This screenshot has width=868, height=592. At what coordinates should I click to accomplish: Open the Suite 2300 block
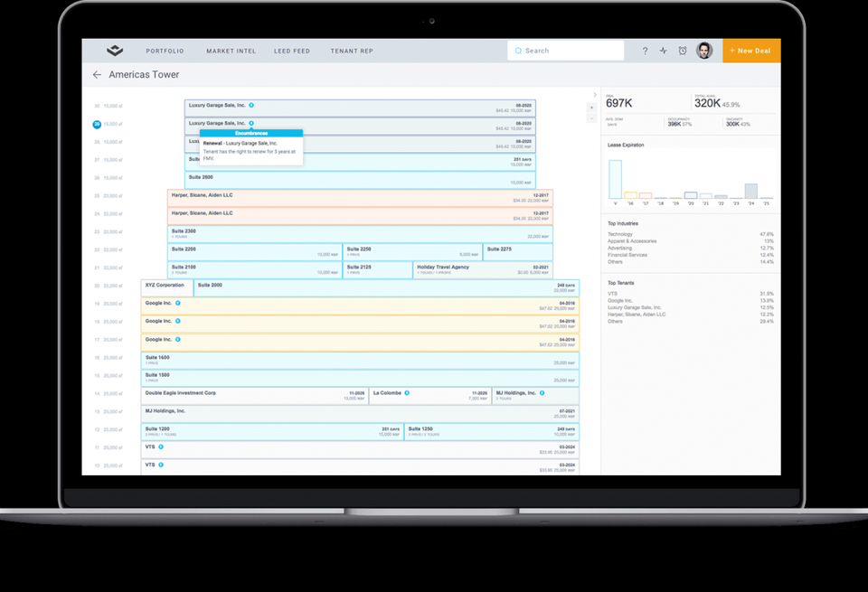coord(360,234)
